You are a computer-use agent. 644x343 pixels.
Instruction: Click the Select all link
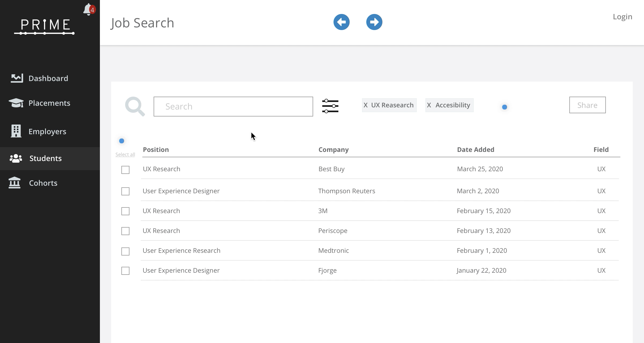(x=125, y=155)
